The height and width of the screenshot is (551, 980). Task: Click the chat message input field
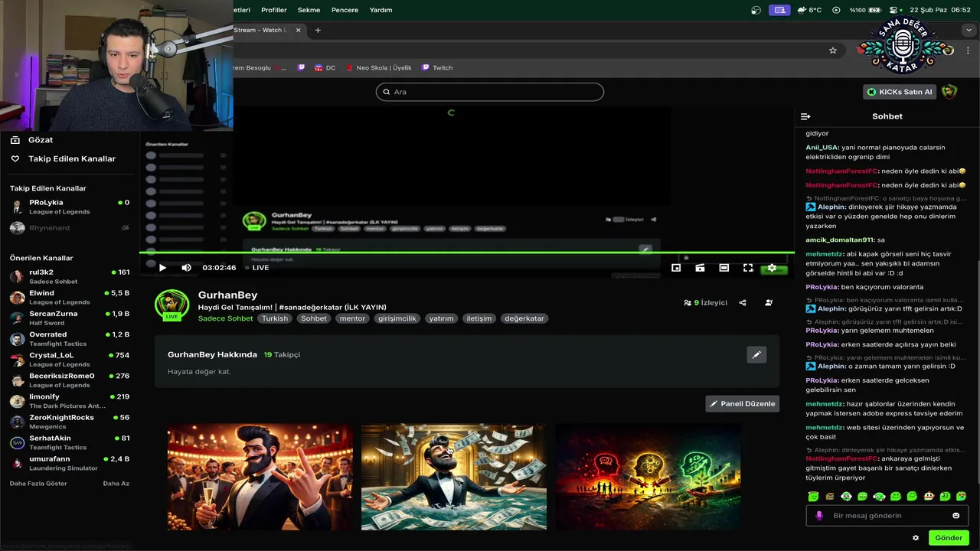click(x=887, y=516)
